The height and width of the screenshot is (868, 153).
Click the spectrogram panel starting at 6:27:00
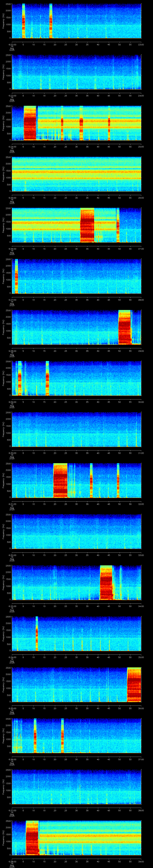coord(76,276)
